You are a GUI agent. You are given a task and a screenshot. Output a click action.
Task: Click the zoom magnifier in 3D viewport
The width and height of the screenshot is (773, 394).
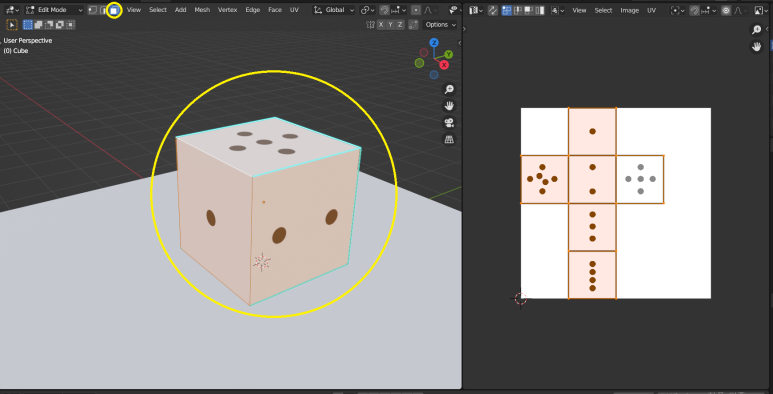click(x=449, y=89)
